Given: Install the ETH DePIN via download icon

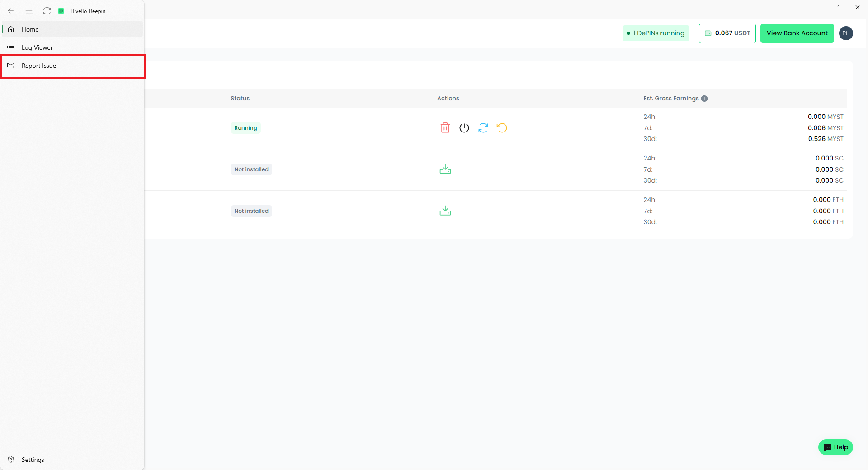Looking at the screenshot, I should (x=445, y=211).
